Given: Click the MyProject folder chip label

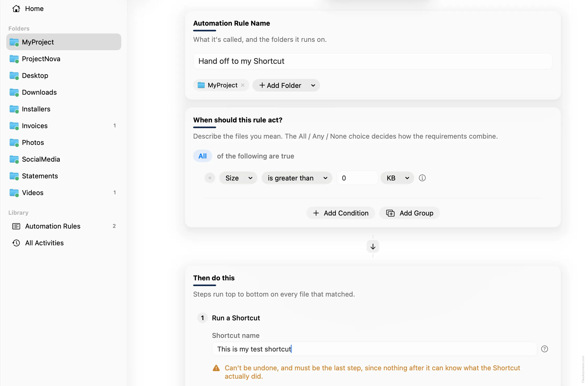Looking at the screenshot, I should coord(222,85).
